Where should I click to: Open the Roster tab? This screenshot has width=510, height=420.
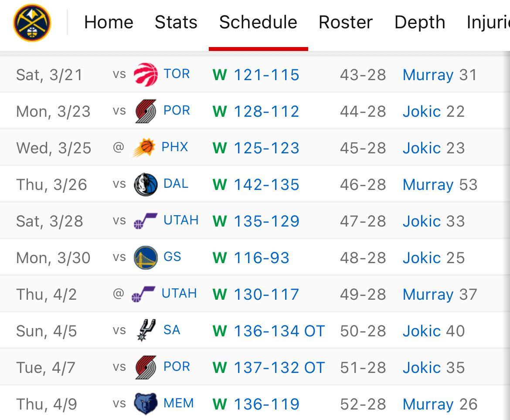click(346, 23)
